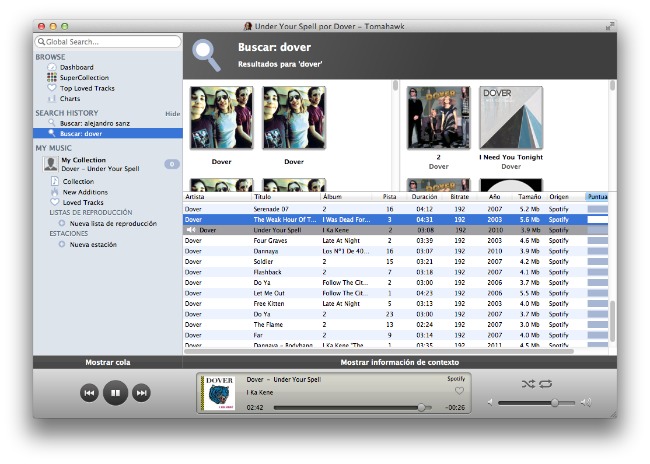Adjust the volume slider knob
This screenshot has width=650, height=464.
(x=555, y=402)
